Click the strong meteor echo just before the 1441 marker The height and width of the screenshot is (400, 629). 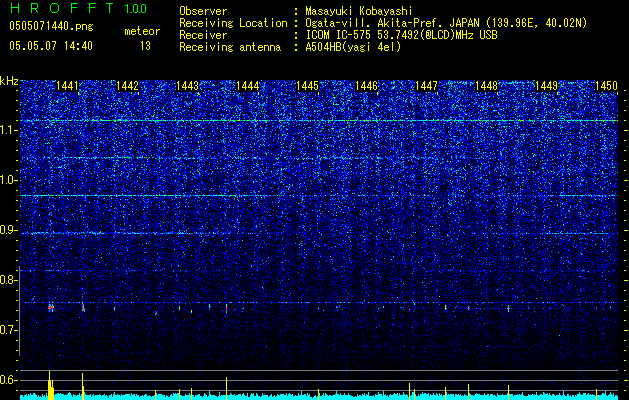[51, 308]
